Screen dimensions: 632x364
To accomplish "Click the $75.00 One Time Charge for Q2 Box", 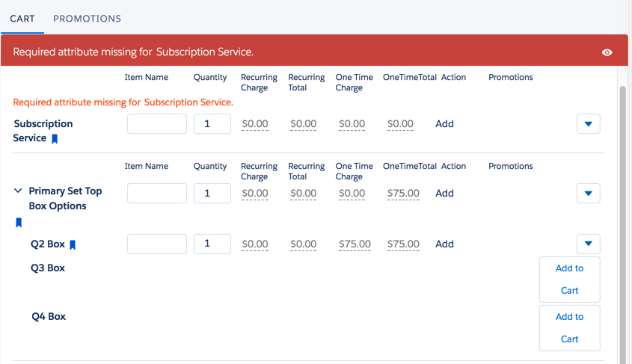I will pos(355,244).
